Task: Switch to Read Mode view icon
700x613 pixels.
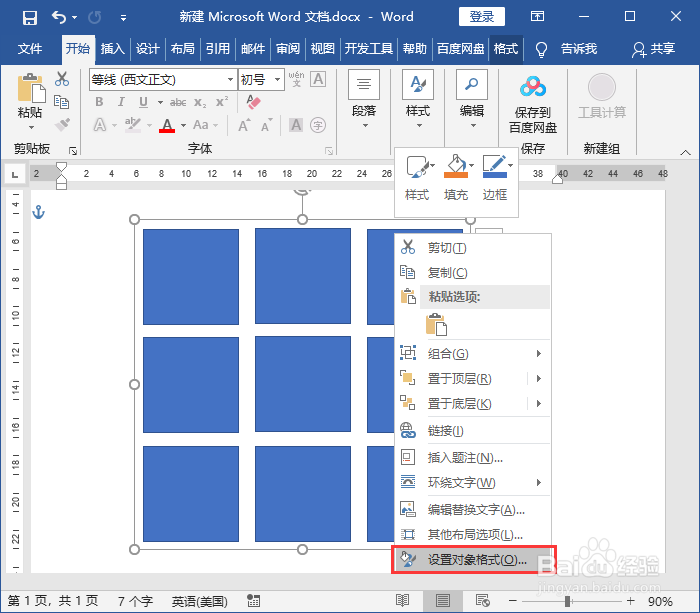Action: pos(402,601)
